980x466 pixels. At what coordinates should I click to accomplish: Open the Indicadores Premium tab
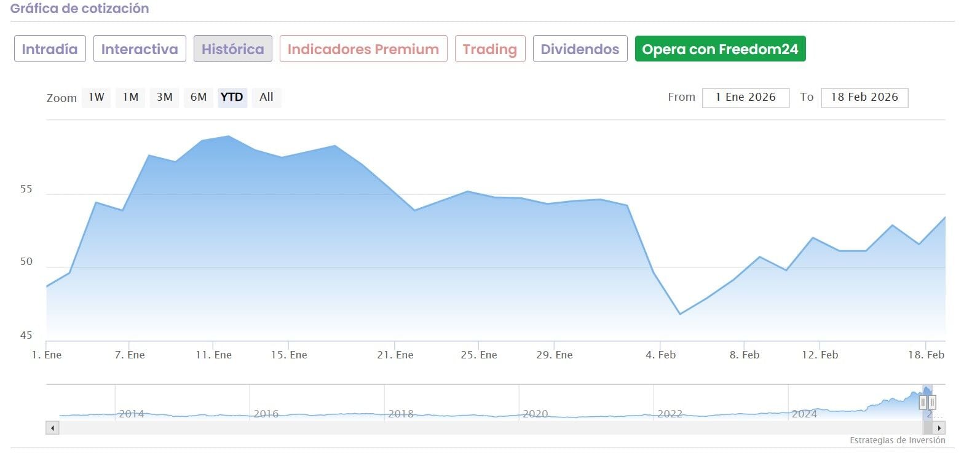pyautogui.click(x=363, y=49)
